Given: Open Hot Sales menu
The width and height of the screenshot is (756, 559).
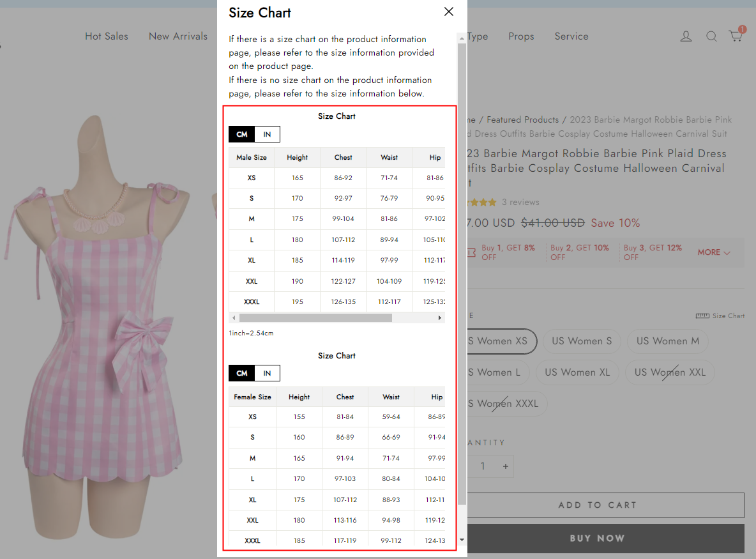Looking at the screenshot, I should [x=107, y=36].
